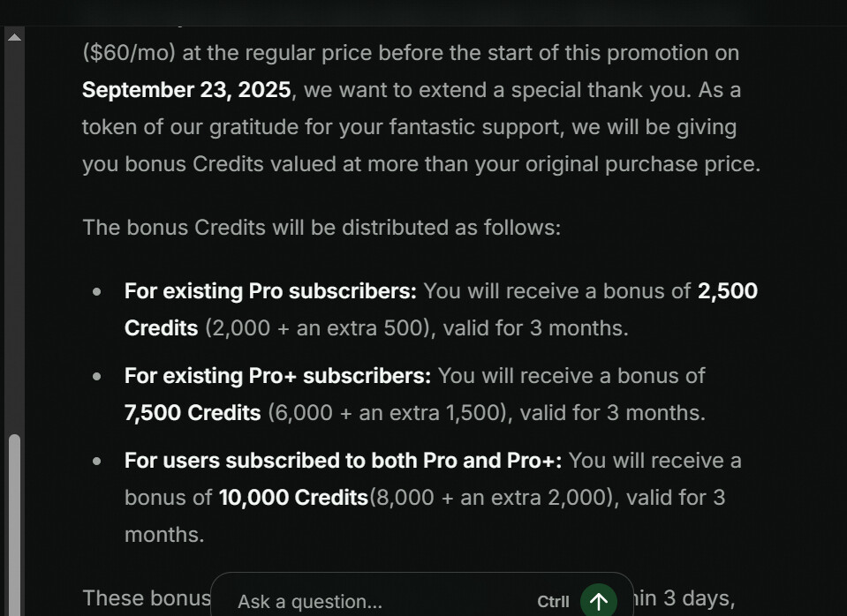The width and height of the screenshot is (847, 616).
Task: Click "For users subscribed to both Pro and Pro+:"
Action: coord(343,461)
